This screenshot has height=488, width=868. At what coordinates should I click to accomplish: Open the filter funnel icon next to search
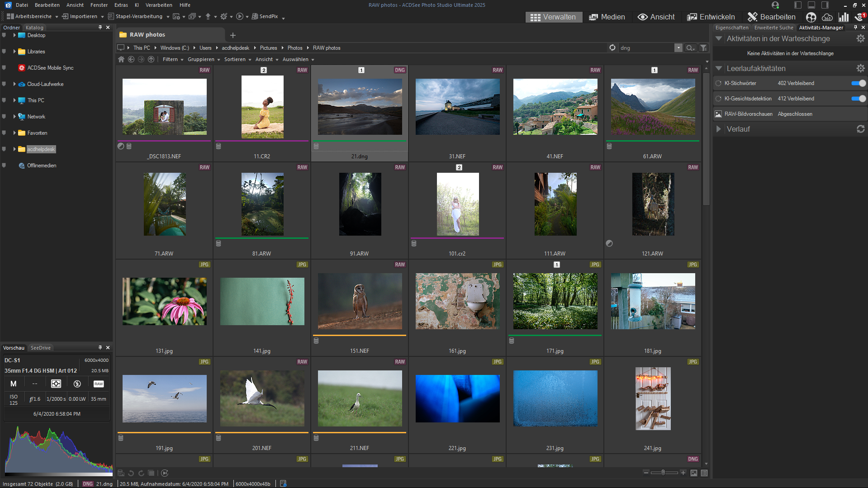pos(703,48)
